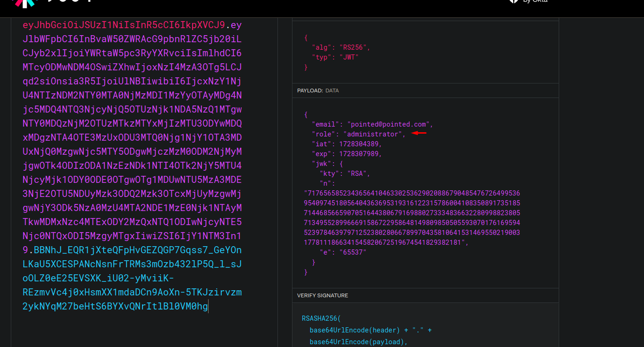644x347 pixels.
Task: Place cursor at end of token 2ykNYqM27beHtS6BYXvQNrItlBl0VM0hg
Action: pos(208,306)
